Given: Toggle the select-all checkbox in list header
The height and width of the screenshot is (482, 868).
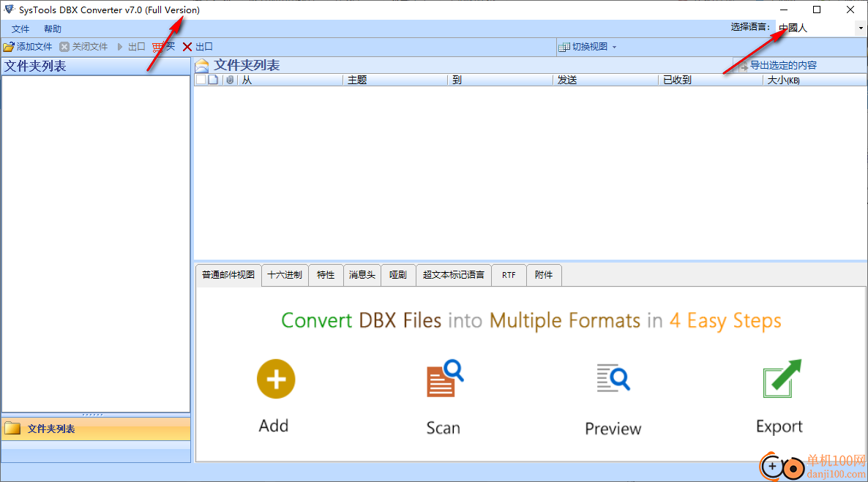Looking at the screenshot, I should click(x=201, y=80).
